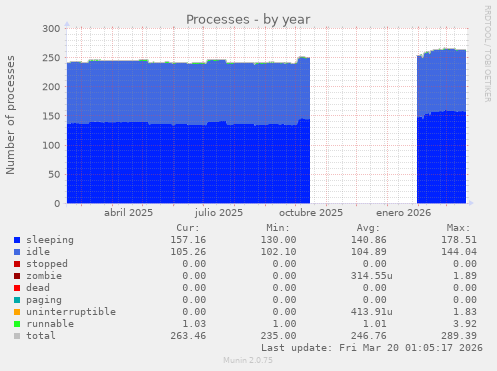Click the 'runnable' legend label
Image resolution: width=497 pixels, height=371 pixels.
coord(50,324)
